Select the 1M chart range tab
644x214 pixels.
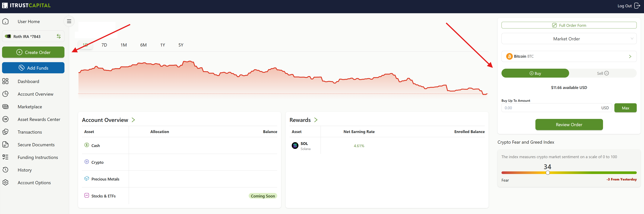[x=124, y=45]
